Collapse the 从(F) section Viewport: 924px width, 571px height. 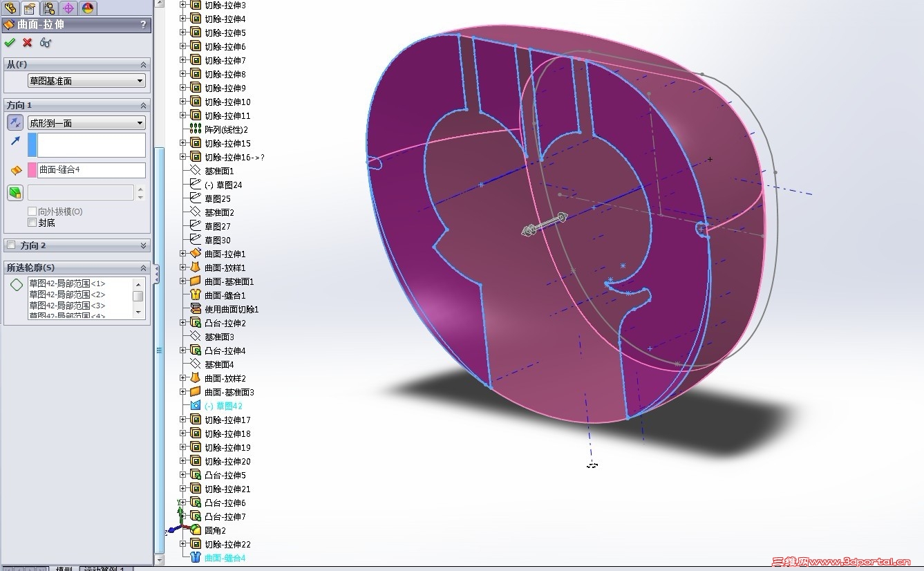coord(144,64)
